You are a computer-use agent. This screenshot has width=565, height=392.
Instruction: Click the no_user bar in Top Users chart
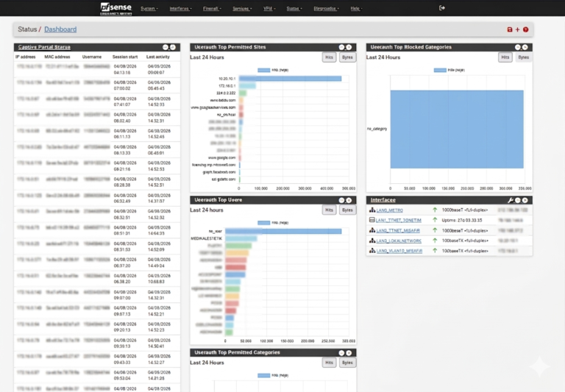point(283,232)
